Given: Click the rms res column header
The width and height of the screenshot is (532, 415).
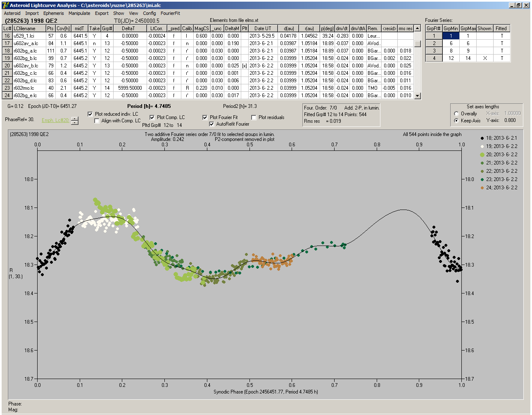Looking at the screenshot, I should [405, 29].
